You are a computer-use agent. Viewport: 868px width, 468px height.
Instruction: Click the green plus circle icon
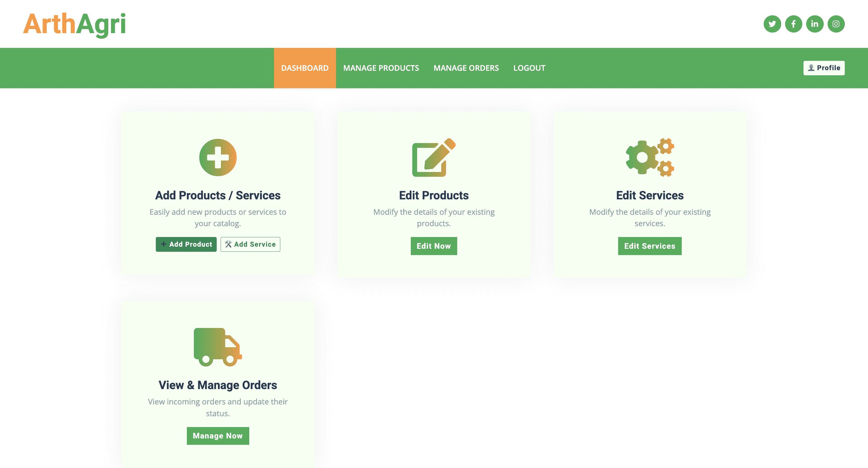point(218,157)
